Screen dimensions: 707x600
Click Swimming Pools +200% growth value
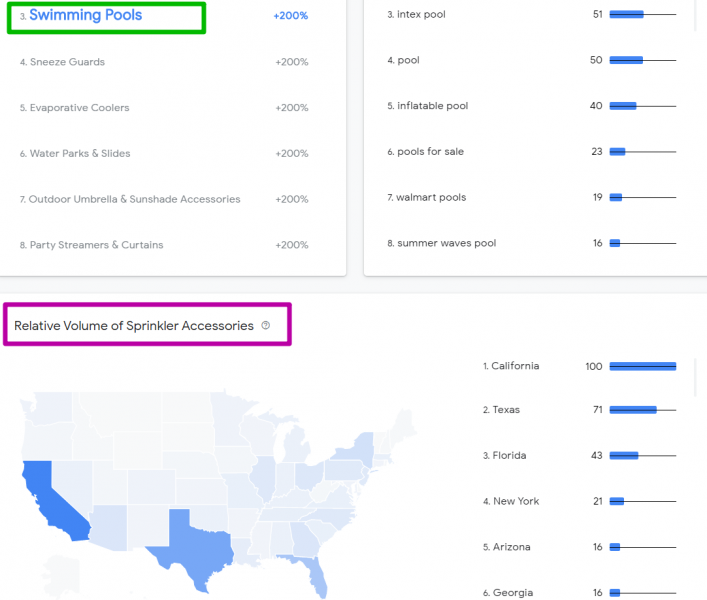(291, 15)
